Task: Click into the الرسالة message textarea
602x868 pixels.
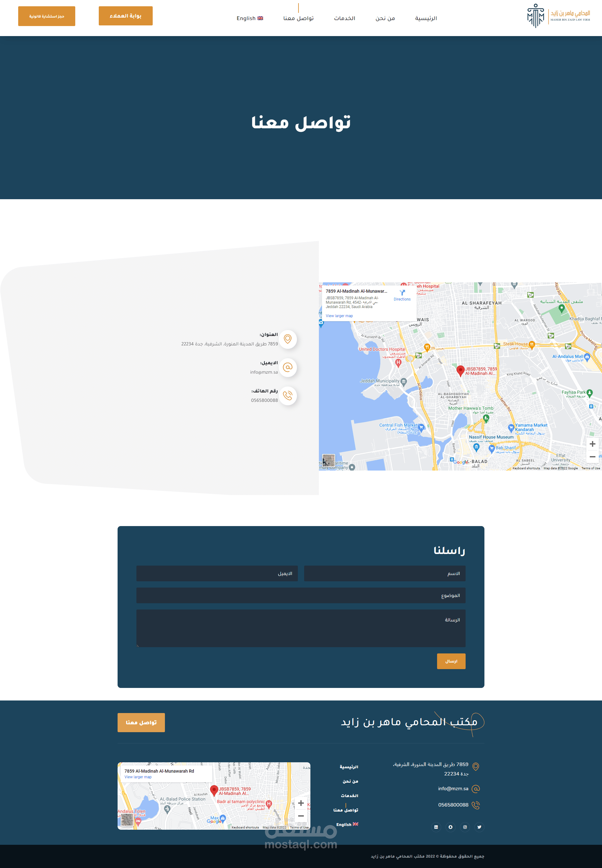Action: point(301,628)
